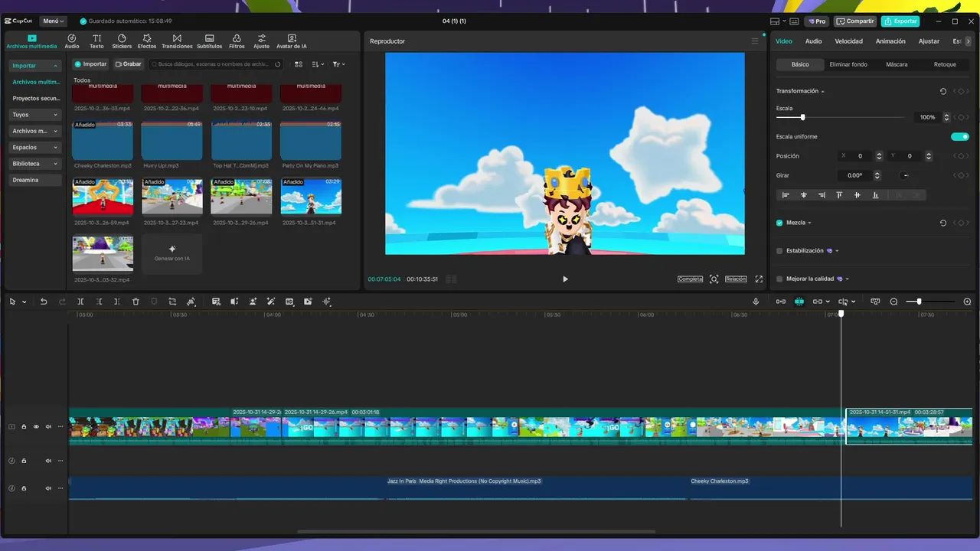980x551 pixels.
Task: Zoom out the timeline with minus magnifier
Action: [893, 302]
